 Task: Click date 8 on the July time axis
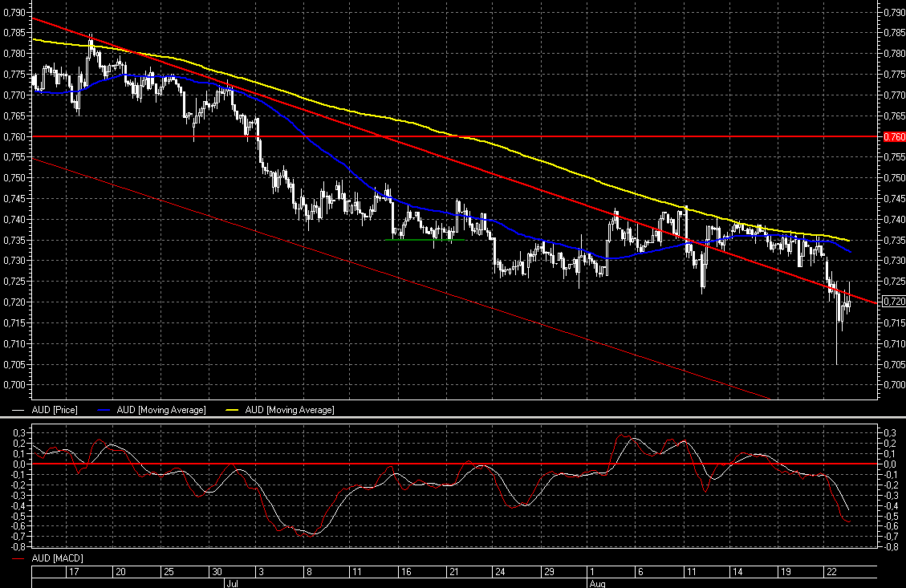click(310, 572)
